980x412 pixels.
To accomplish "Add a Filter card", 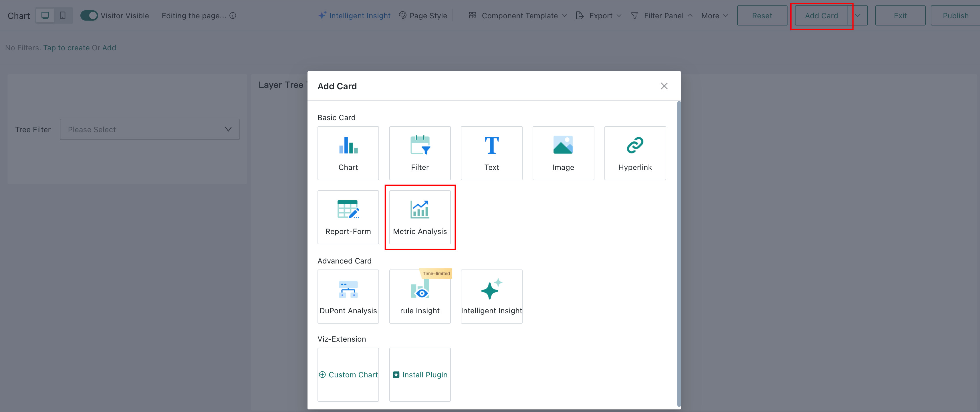I will (x=420, y=153).
